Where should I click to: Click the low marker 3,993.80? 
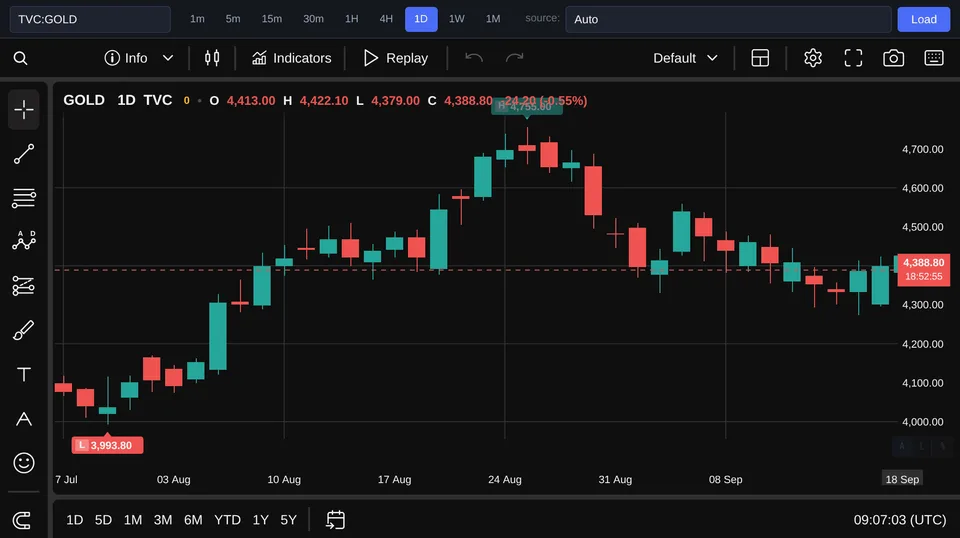click(x=107, y=445)
